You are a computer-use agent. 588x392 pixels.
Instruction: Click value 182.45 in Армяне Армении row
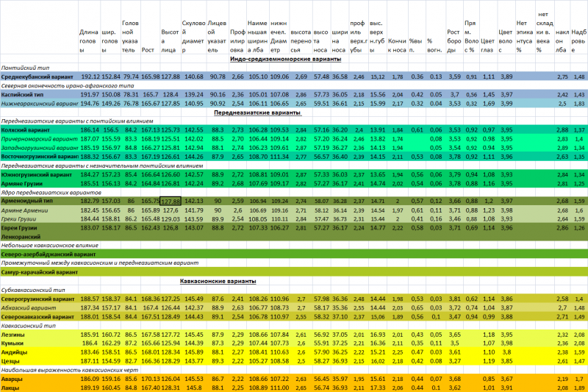point(90,210)
